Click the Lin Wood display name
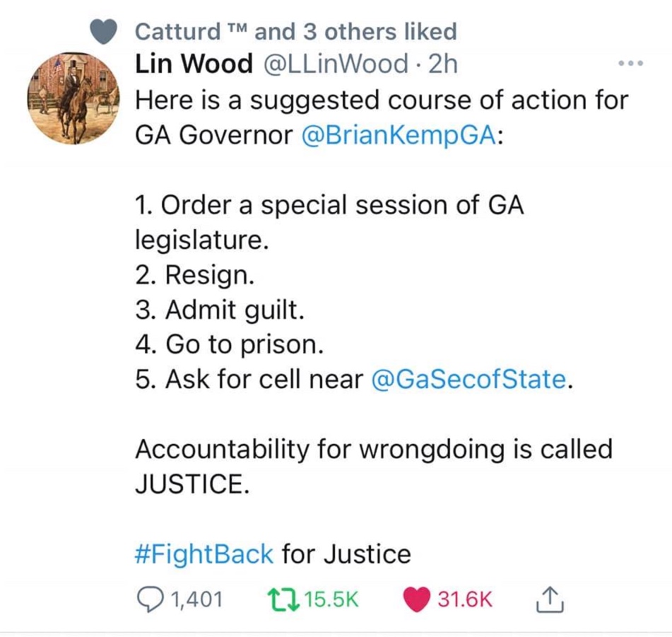The height and width of the screenshot is (637, 672). [194, 65]
